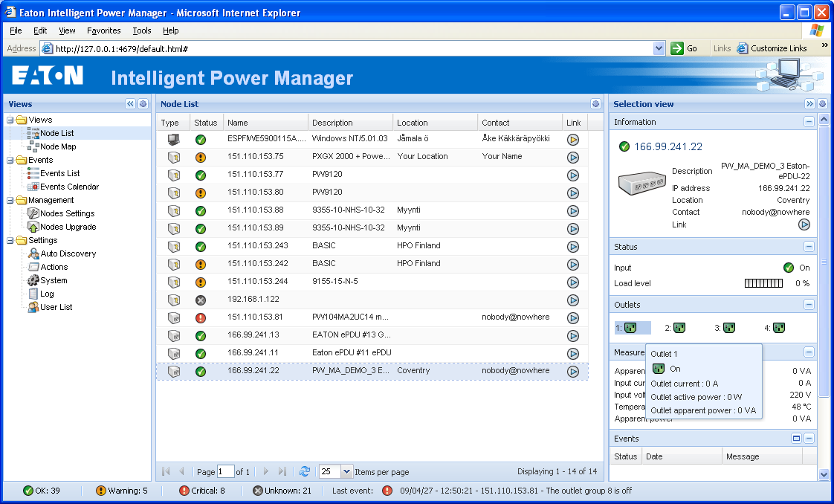Screen dimensions: 834x504
Task: Jump to the last page of nodes
Action: click(x=283, y=471)
